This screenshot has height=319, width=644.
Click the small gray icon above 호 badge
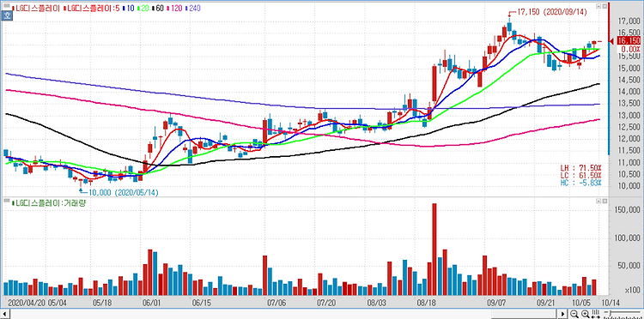point(7,6)
